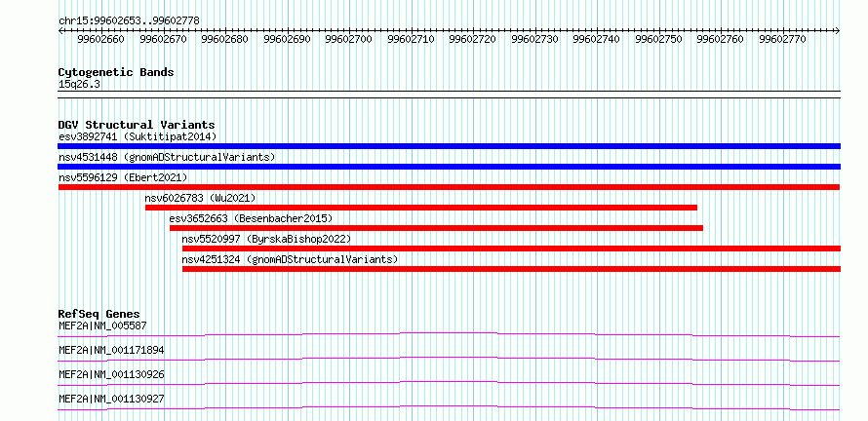Click the red bar under nsv6026783
868x421 pixels.
coord(421,208)
